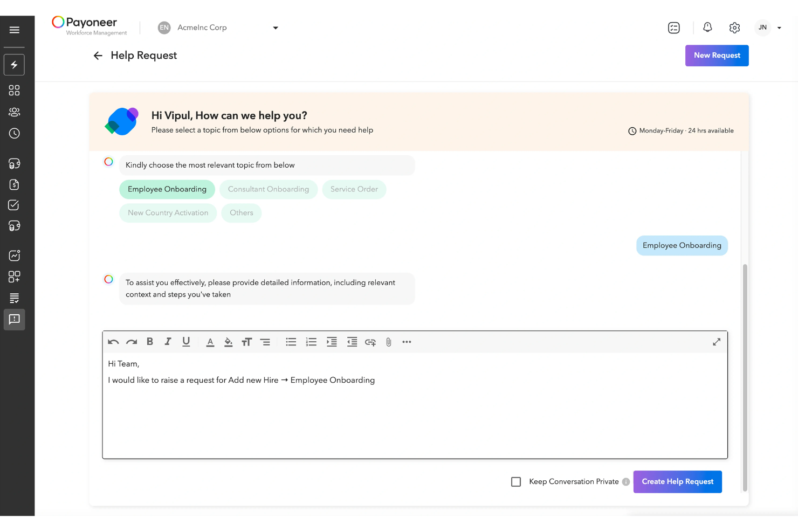Open the checkmark tasks icon in sidebar
The image size is (798, 532).
click(14, 205)
